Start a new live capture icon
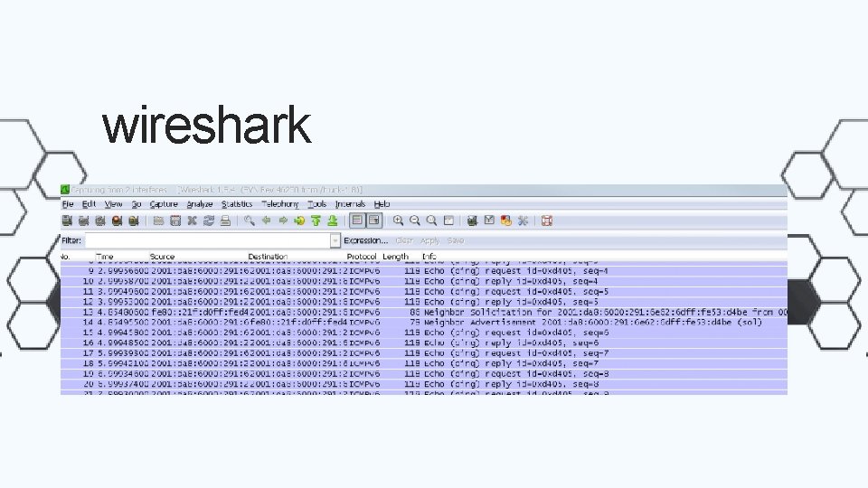 coord(100,221)
